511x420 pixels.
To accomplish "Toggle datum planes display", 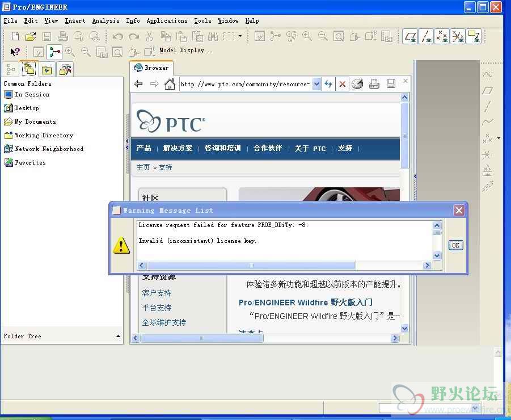I will [410, 36].
